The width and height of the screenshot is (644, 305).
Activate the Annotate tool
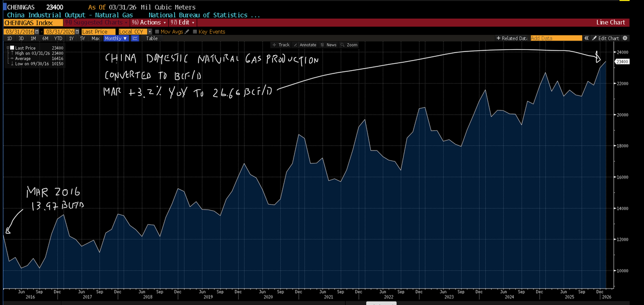click(306, 45)
